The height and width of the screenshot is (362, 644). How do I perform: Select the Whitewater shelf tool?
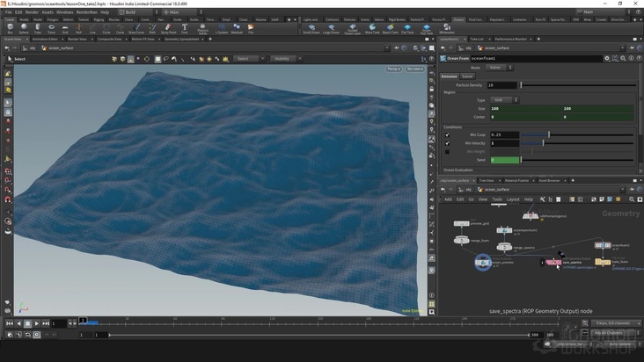coord(448,29)
